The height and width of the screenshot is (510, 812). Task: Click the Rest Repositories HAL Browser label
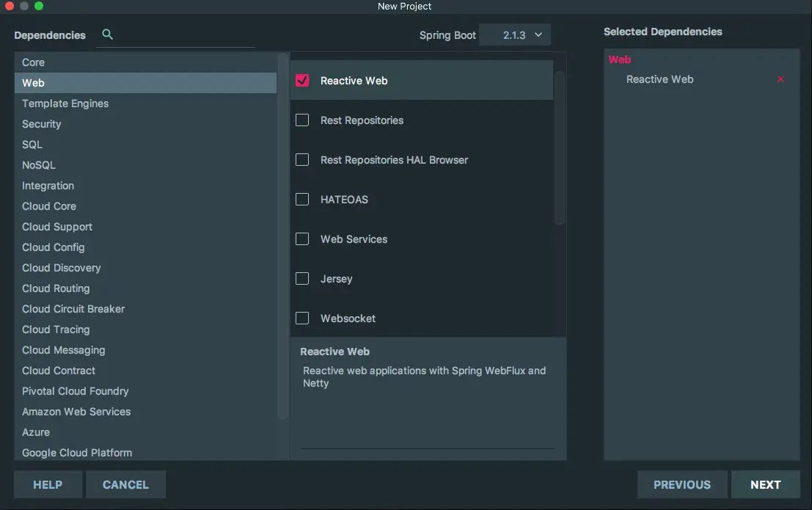[x=394, y=160]
